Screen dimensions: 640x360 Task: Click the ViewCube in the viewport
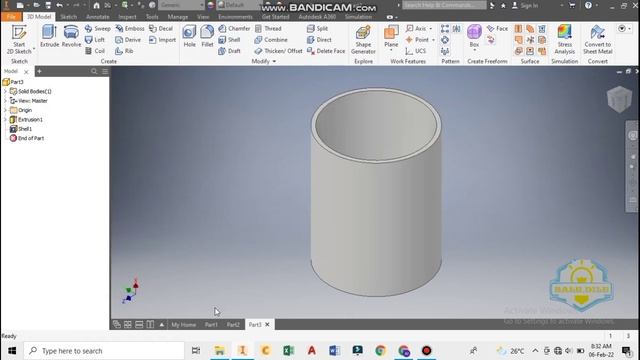(619, 99)
